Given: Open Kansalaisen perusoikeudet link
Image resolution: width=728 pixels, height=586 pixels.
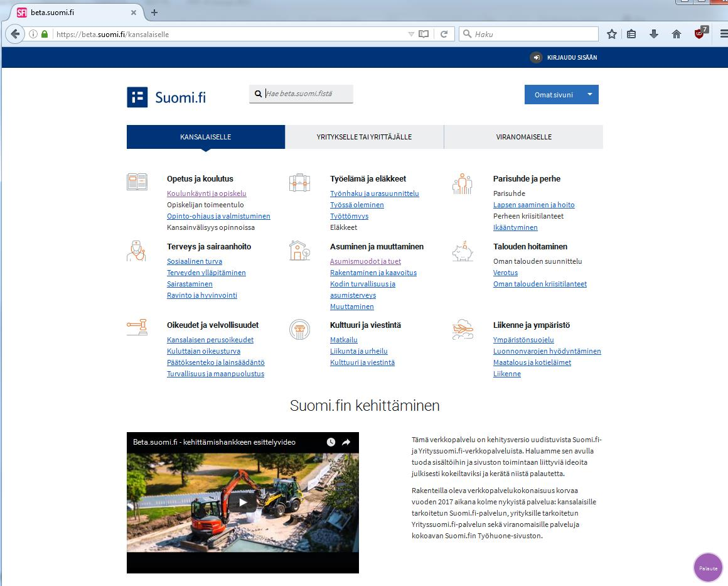Looking at the screenshot, I should tap(210, 340).
